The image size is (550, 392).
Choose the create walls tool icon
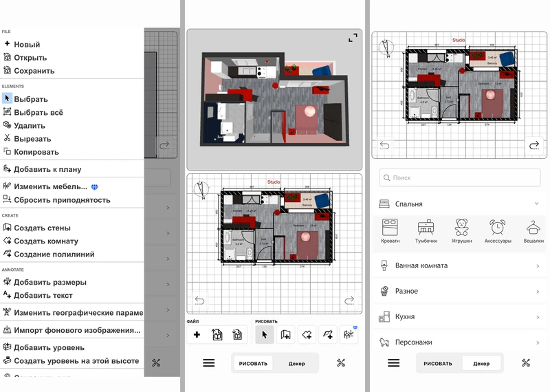pos(285,335)
